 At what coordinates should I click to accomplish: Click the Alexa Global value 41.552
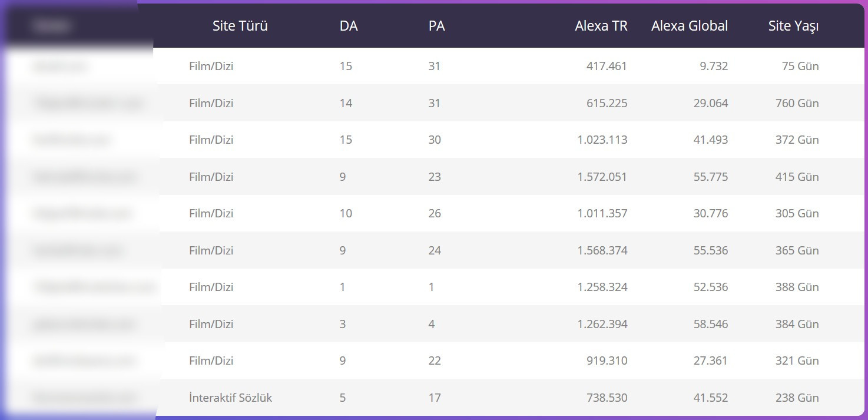[710, 398]
